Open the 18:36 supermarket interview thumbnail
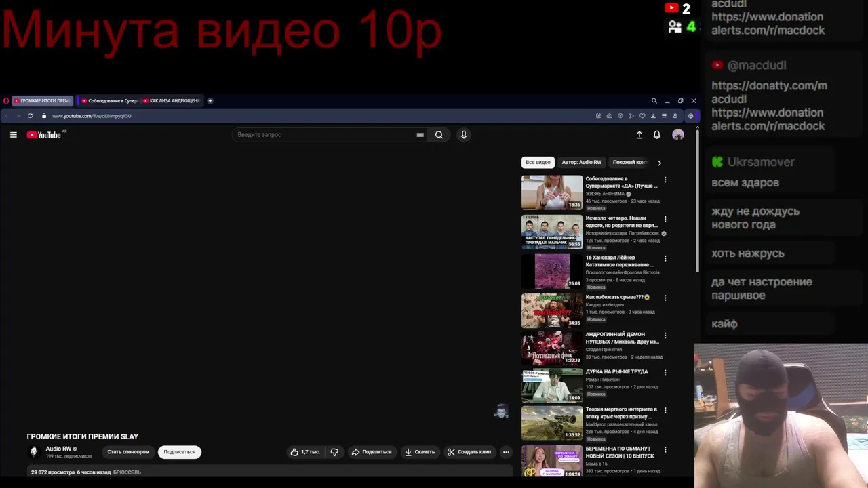 [552, 192]
